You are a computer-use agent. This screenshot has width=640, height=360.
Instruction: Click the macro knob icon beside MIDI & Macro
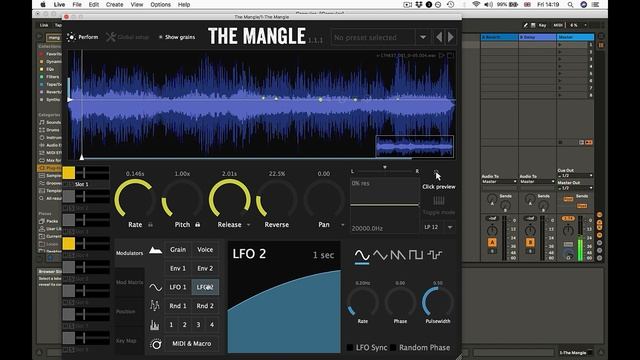coord(156,344)
